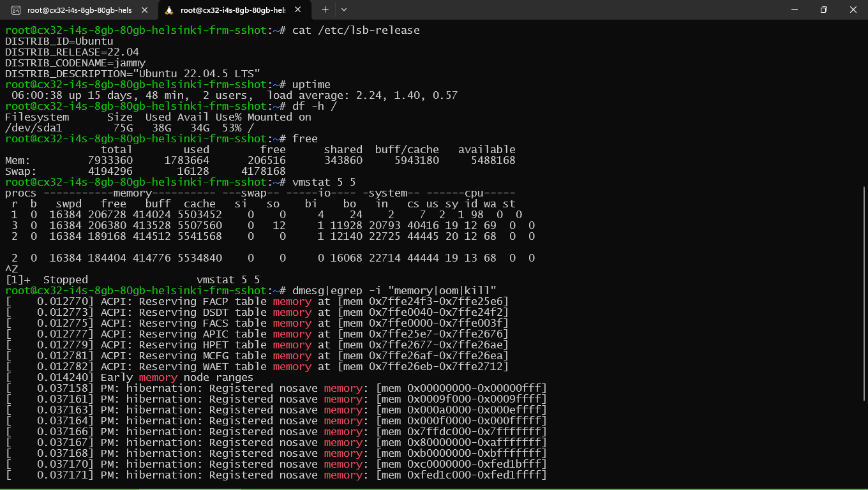Click the 'Reserving FACP table' dmesg line
Screen dimensions: 868x490
(x=257, y=301)
